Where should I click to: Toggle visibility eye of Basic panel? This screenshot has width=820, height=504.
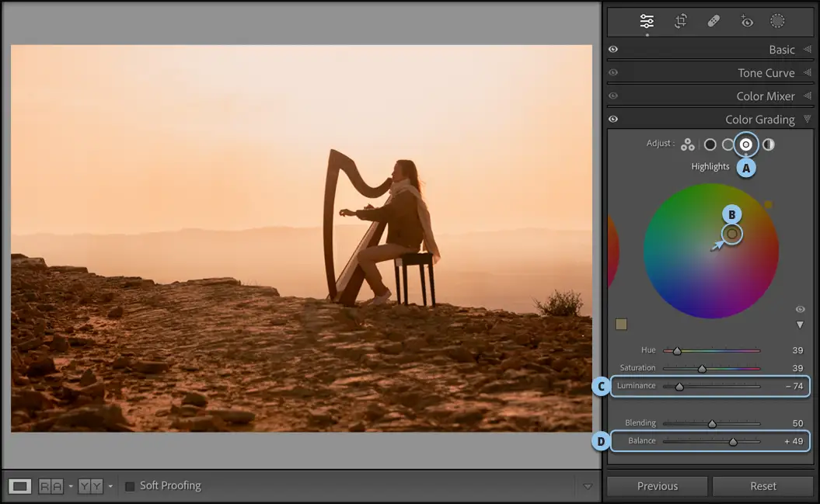point(613,50)
